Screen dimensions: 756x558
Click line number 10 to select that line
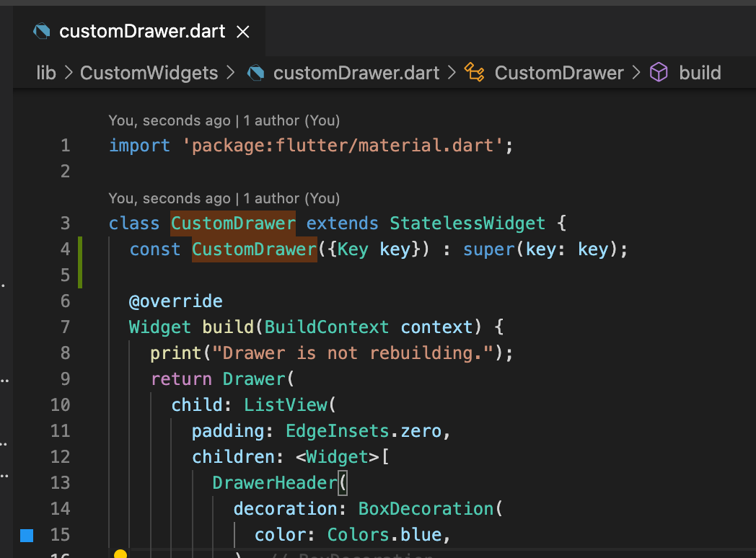(x=61, y=404)
